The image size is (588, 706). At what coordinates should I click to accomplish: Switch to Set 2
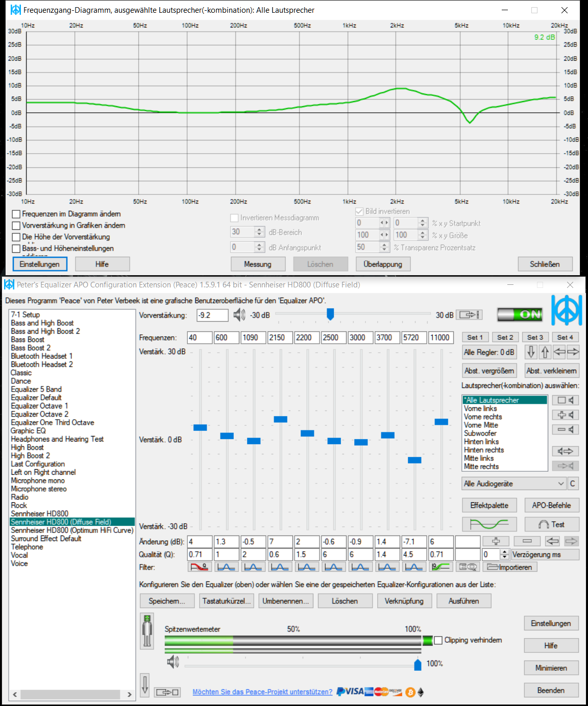(x=505, y=337)
